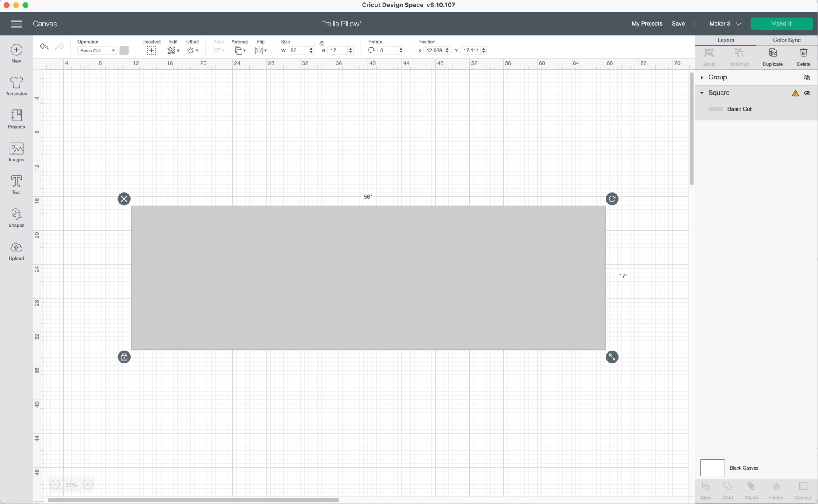Open the Operation Basic Cut dropdown
This screenshot has height=504, width=818.
coord(97,50)
